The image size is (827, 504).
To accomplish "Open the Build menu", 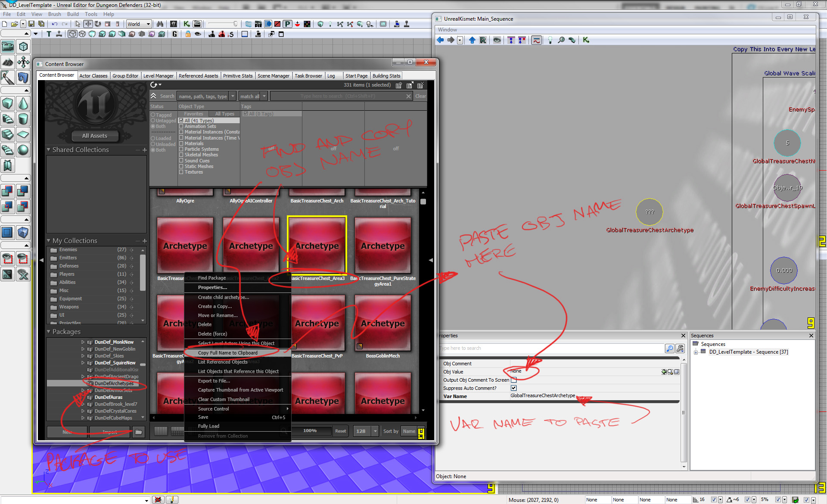I will (x=73, y=14).
